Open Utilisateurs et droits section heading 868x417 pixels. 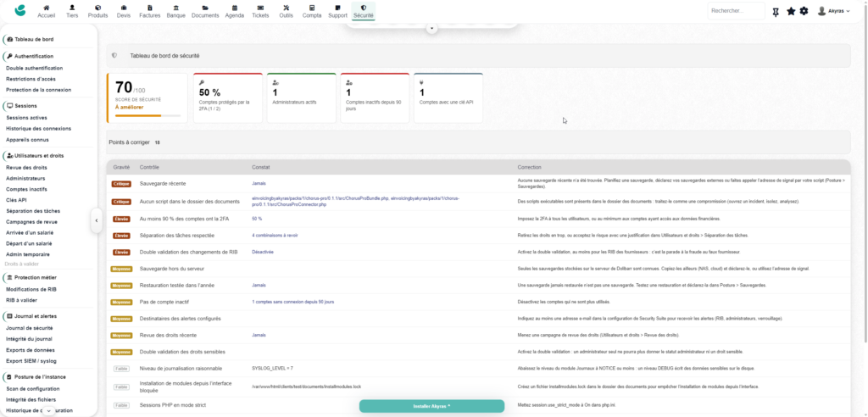pyautogui.click(x=39, y=156)
